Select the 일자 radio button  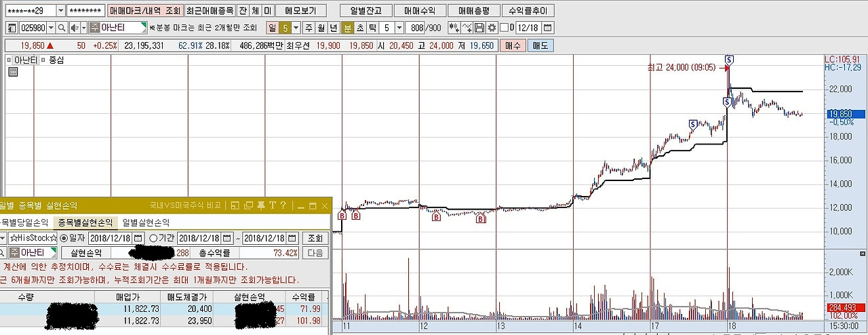pos(64,238)
